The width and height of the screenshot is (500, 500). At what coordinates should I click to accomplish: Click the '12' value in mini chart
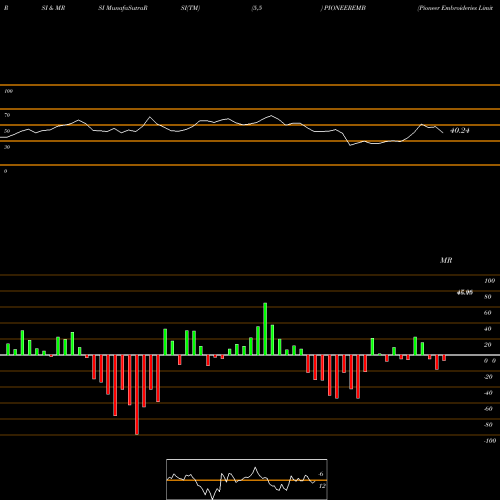click(322, 486)
